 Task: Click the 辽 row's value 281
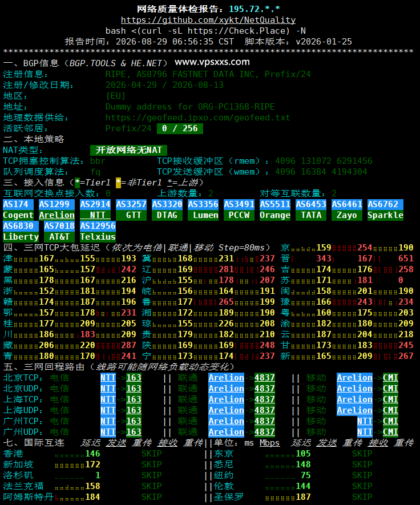click(x=226, y=269)
